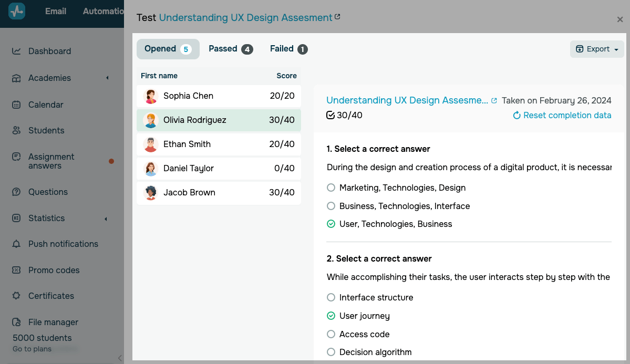Viewport: 630px width, 364px height.
Task: Open the Export dropdown
Action: pyautogui.click(x=597, y=49)
